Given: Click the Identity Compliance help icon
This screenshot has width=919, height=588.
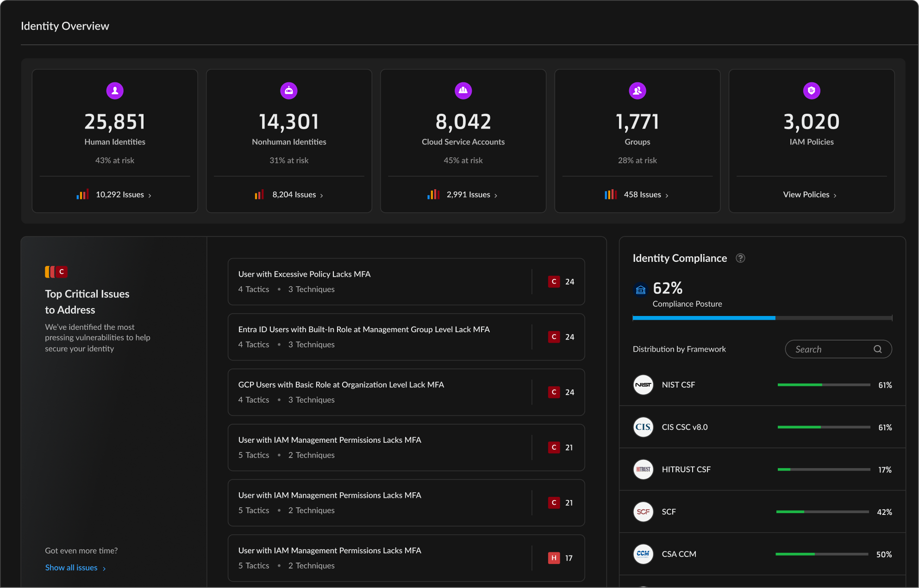Looking at the screenshot, I should coord(740,258).
